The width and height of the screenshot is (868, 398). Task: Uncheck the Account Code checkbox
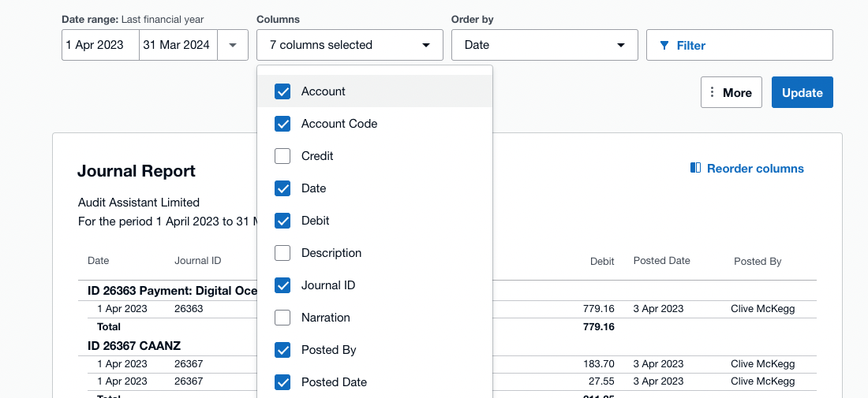tap(282, 124)
